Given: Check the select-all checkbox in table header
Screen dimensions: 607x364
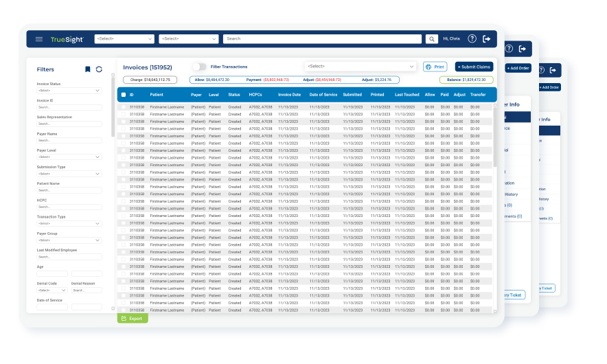Looking at the screenshot, I should (x=124, y=95).
